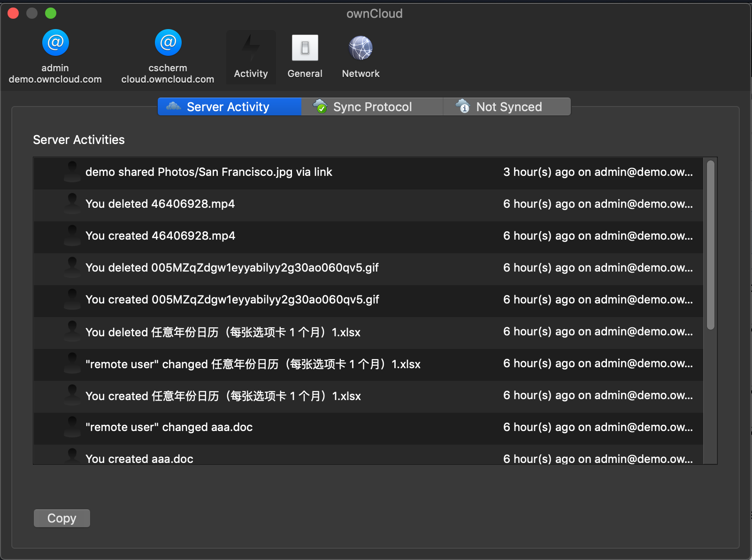Select the "You created" xlsx calendar entry
The width and height of the screenshot is (752, 560).
(223, 396)
